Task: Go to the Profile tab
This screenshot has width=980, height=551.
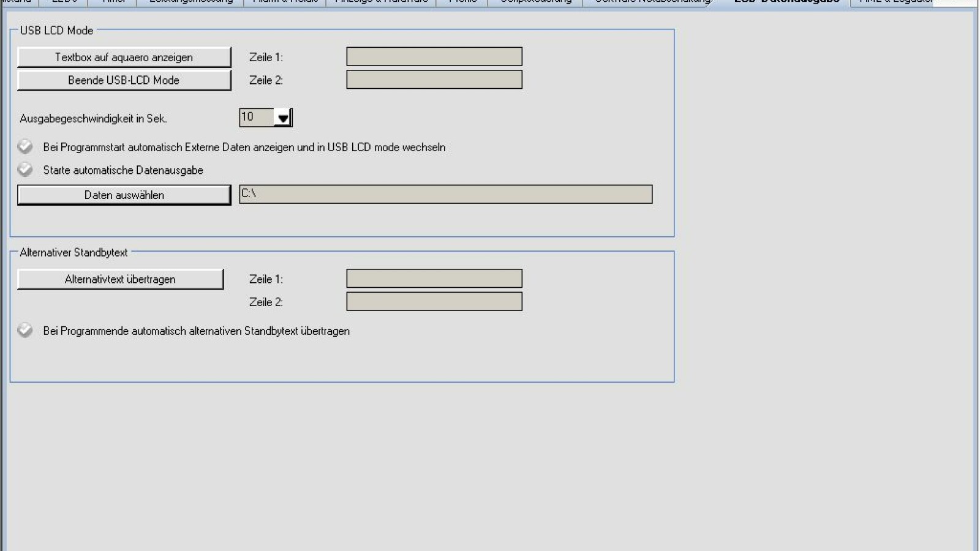Action: pos(462,2)
